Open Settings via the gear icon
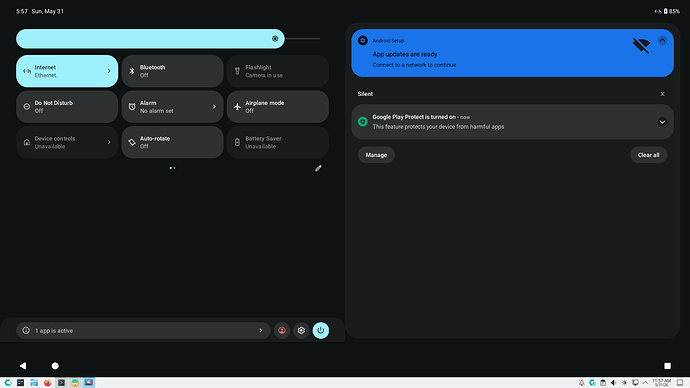Viewport: 690px width, 388px height. click(301, 330)
